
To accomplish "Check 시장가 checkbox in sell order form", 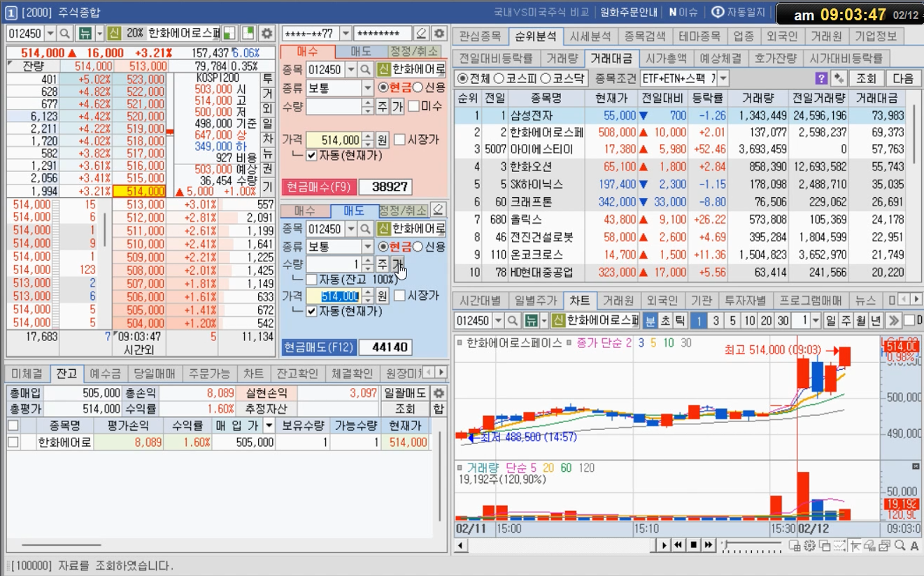I will click(x=399, y=296).
